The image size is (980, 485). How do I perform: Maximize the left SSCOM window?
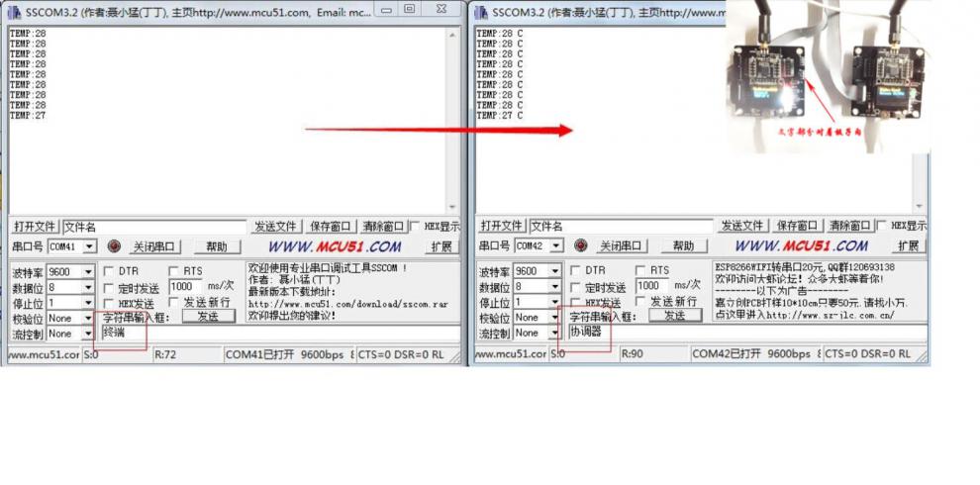[x=409, y=9]
